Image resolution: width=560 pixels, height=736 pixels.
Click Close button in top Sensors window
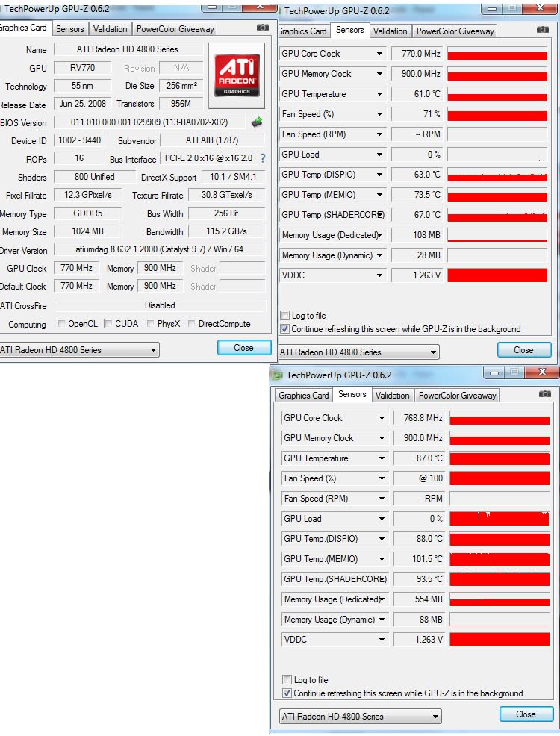(524, 350)
